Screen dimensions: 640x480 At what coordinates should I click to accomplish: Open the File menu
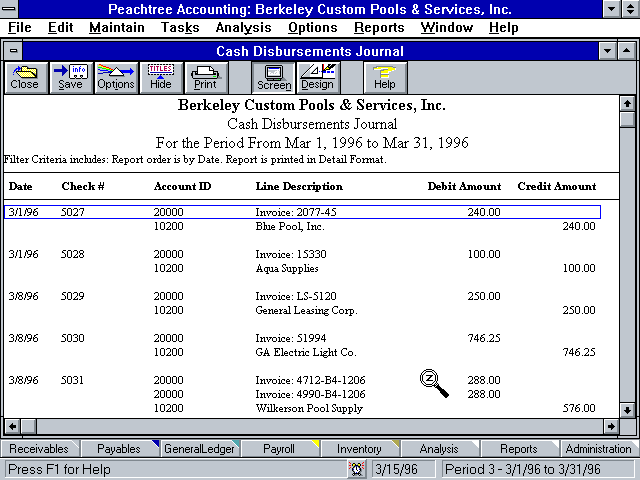(20, 27)
